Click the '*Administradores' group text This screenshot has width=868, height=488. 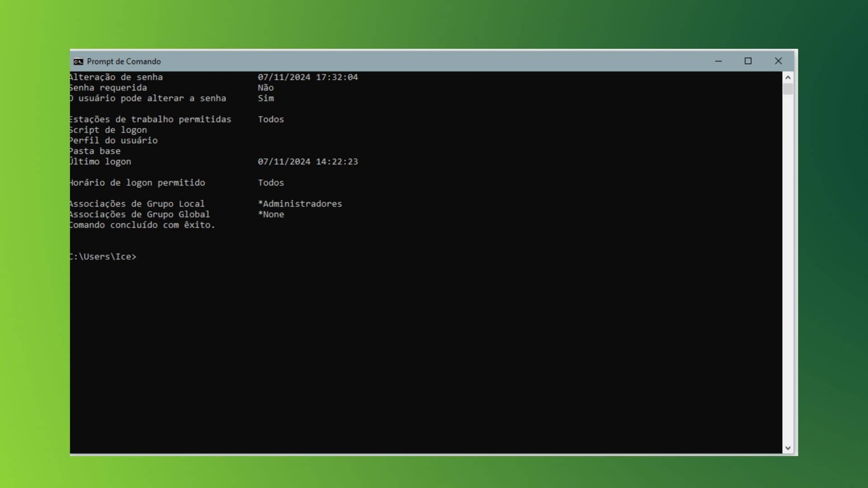(x=300, y=204)
